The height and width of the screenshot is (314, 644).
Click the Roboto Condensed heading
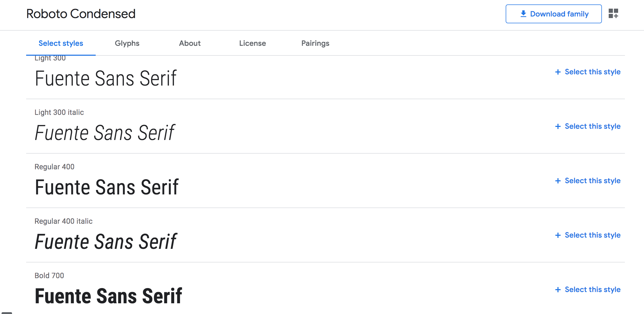81,14
